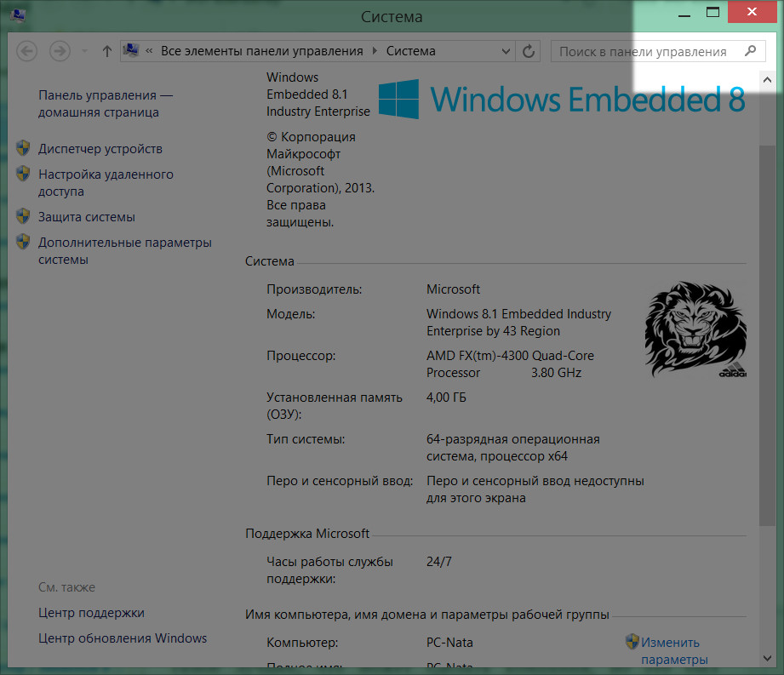Open 'Защита системы' link

click(87, 216)
